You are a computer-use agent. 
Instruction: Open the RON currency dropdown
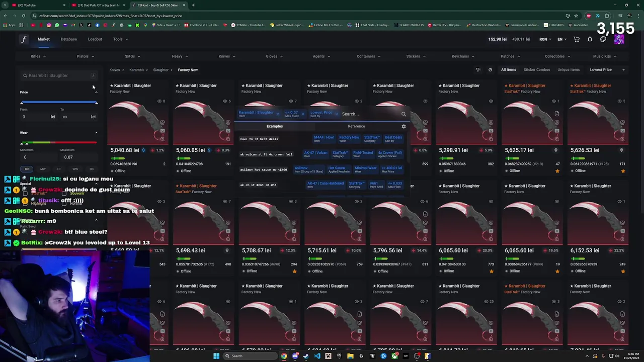pos(546,39)
